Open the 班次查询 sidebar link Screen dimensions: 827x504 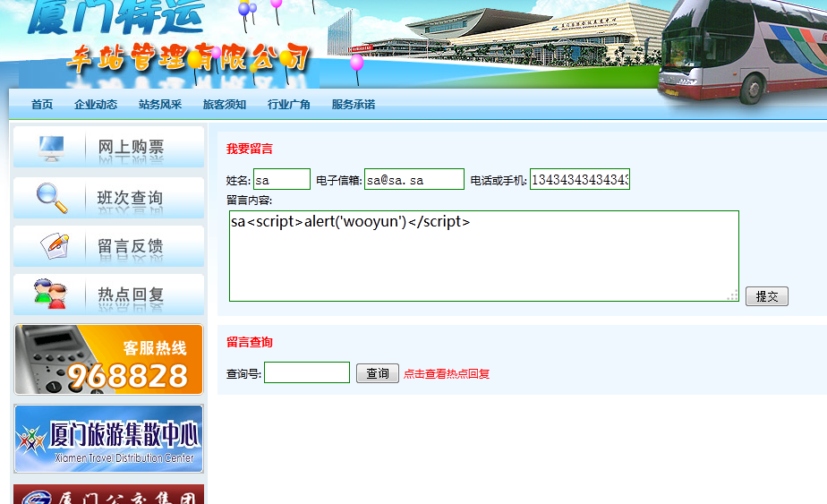108,198
